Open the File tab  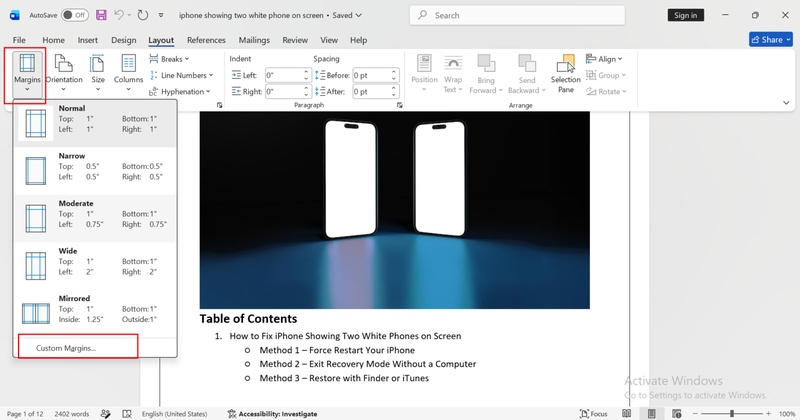19,40
